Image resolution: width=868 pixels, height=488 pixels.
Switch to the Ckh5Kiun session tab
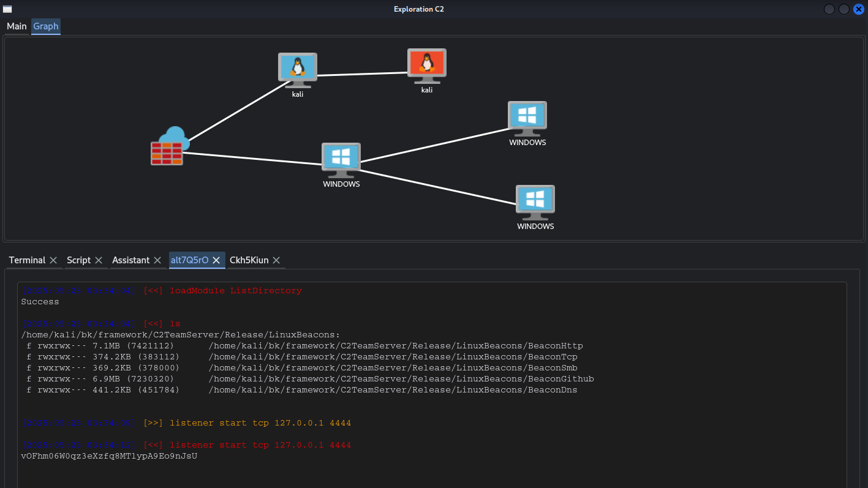click(249, 260)
